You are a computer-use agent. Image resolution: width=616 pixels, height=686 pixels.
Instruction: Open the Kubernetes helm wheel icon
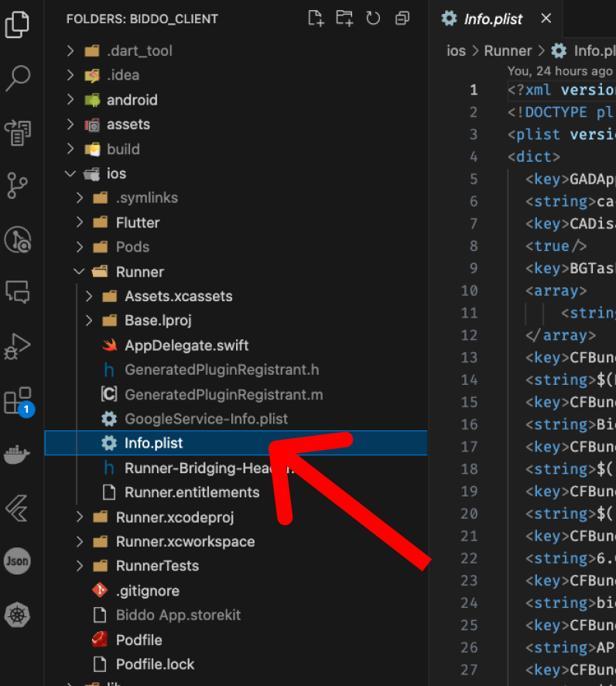(x=18, y=615)
